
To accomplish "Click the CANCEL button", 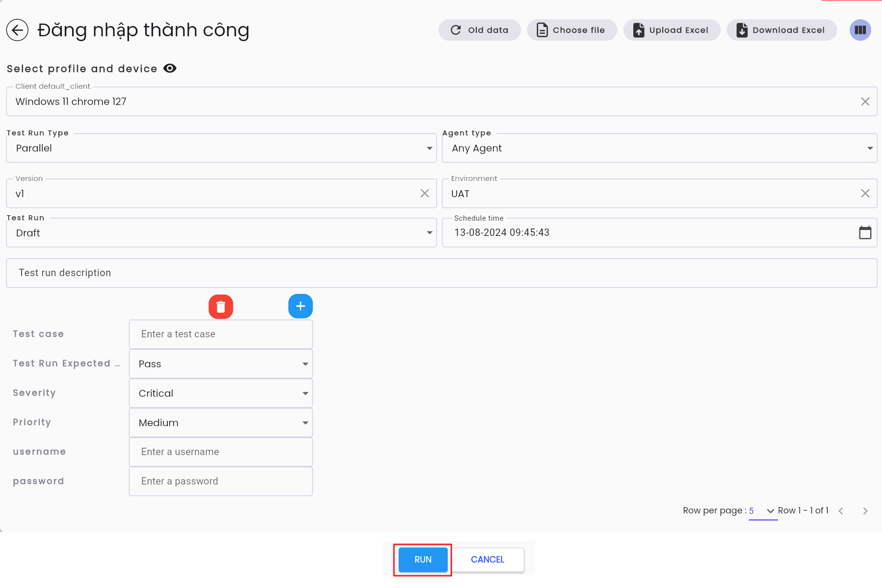I will point(488,560).
